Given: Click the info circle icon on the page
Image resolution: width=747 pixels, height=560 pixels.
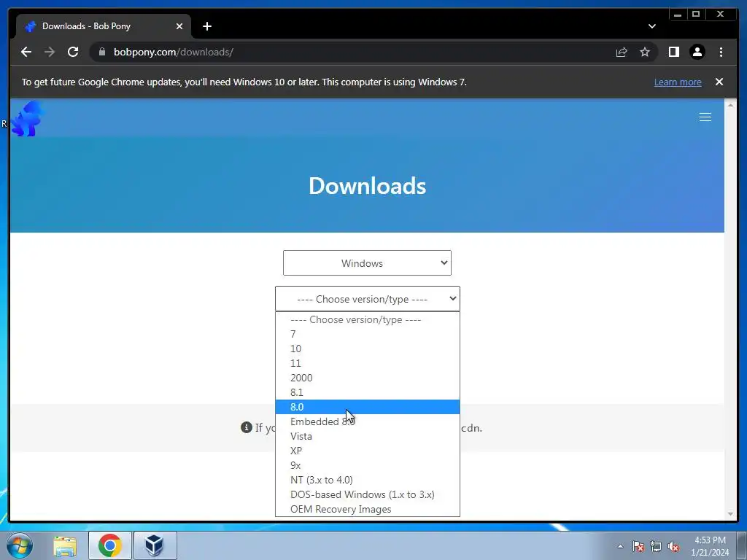Looking at the screenshot, I should click(247, 427).
